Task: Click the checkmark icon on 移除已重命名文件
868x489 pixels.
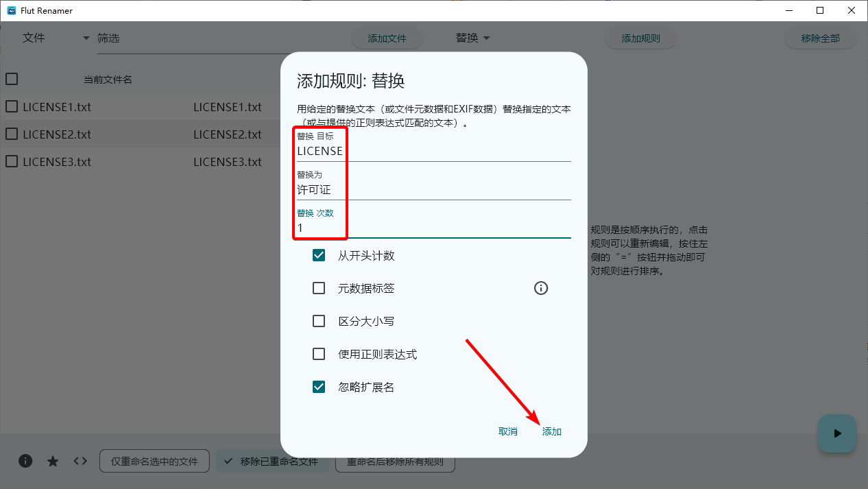Action: (x=228, y=461)
